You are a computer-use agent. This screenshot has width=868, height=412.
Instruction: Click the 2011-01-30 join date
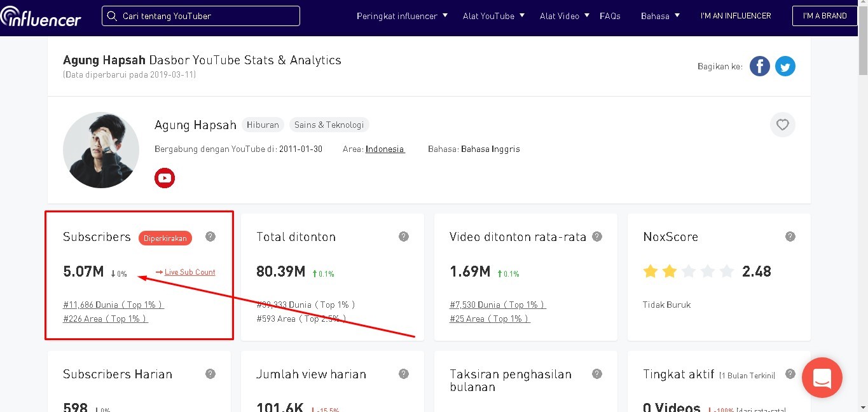tap(301, 149)
